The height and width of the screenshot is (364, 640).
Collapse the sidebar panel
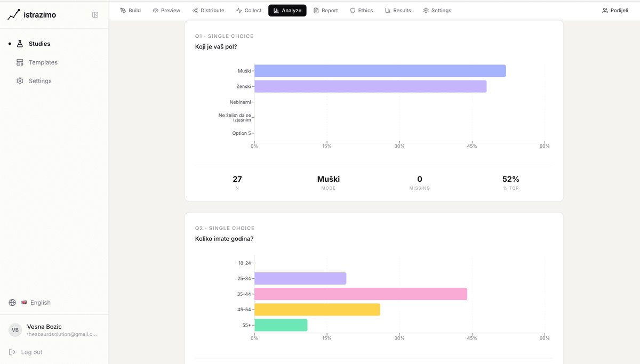tap(95, 15)
